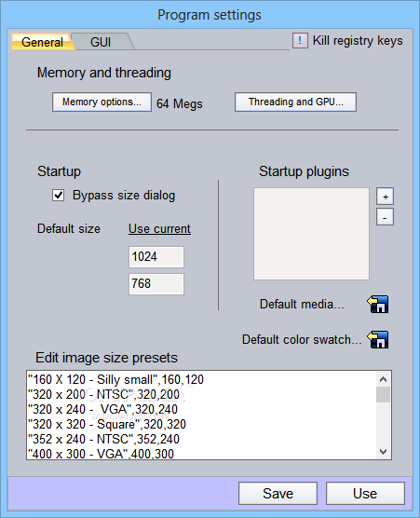This screenshot has height=518, width=420.
Task: Click the 64 Megs memory value
Action: pos(180,103)
